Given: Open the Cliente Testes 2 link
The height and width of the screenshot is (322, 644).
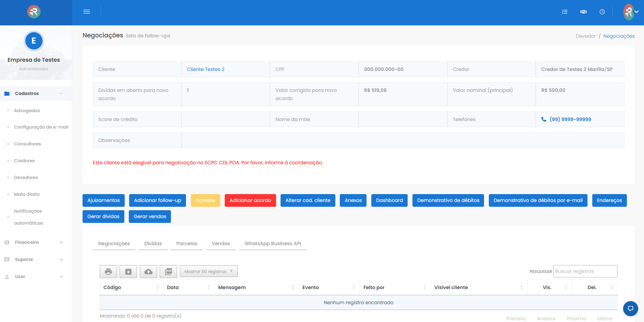Looking at the screenshot, I should 206,69.
